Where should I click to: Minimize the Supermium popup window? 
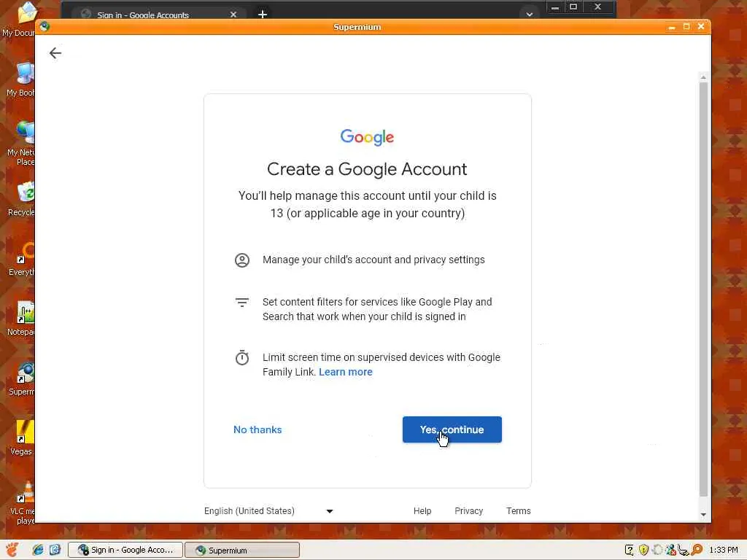(672, 27)
